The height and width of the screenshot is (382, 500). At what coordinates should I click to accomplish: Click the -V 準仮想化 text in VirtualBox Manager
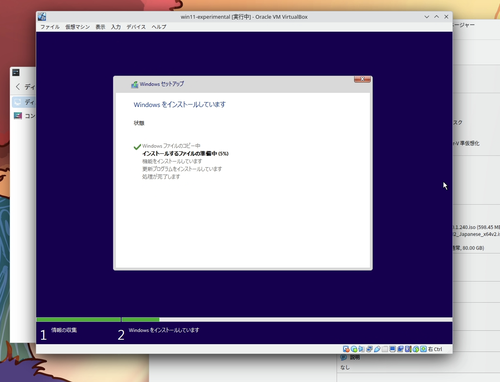point(466,143)
